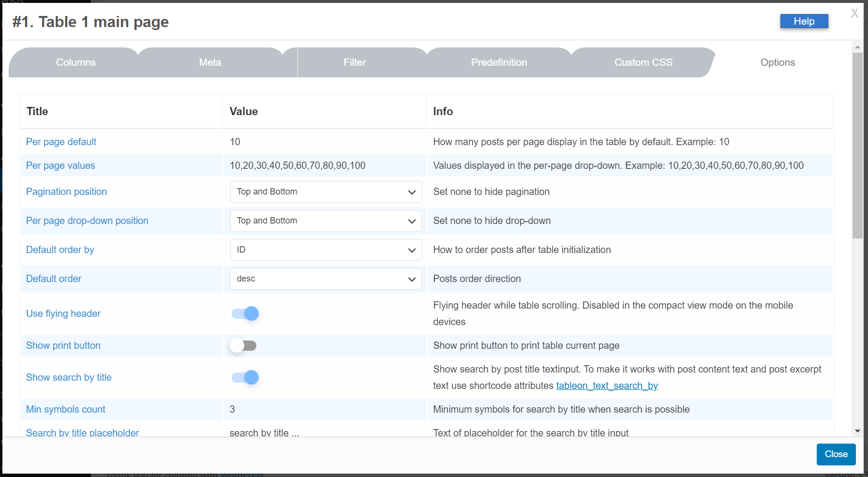
Task: Click the Title column header
Action: tap(37, 111)
